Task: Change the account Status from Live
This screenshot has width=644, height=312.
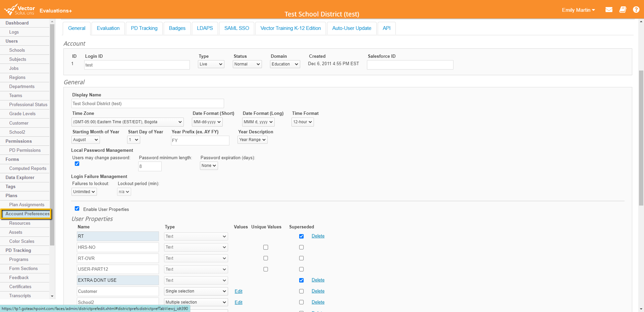Action: (x=211, y=64)
